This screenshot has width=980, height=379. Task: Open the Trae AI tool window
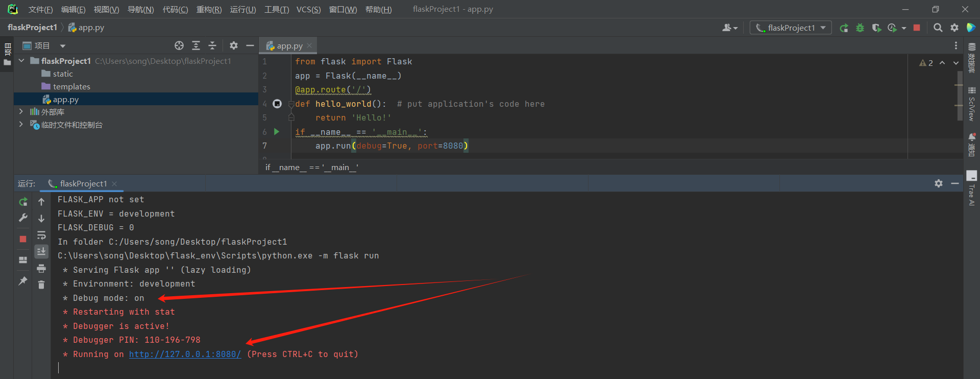pos(972,188)
